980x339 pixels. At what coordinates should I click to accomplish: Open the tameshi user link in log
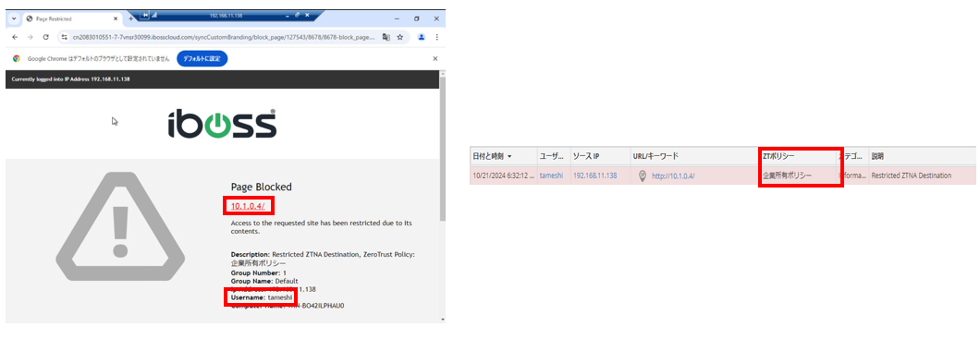tap(551, 176)
